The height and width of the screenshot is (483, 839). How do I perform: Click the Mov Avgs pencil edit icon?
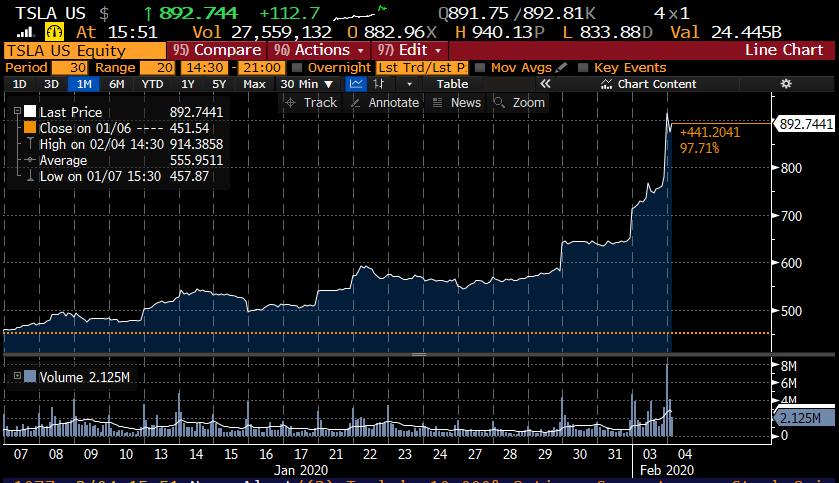point(561,67)
